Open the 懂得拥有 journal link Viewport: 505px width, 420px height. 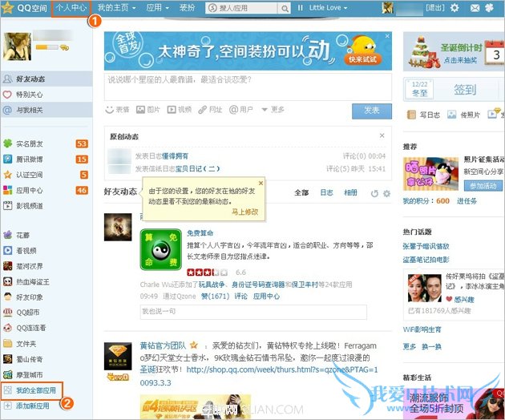175,156
